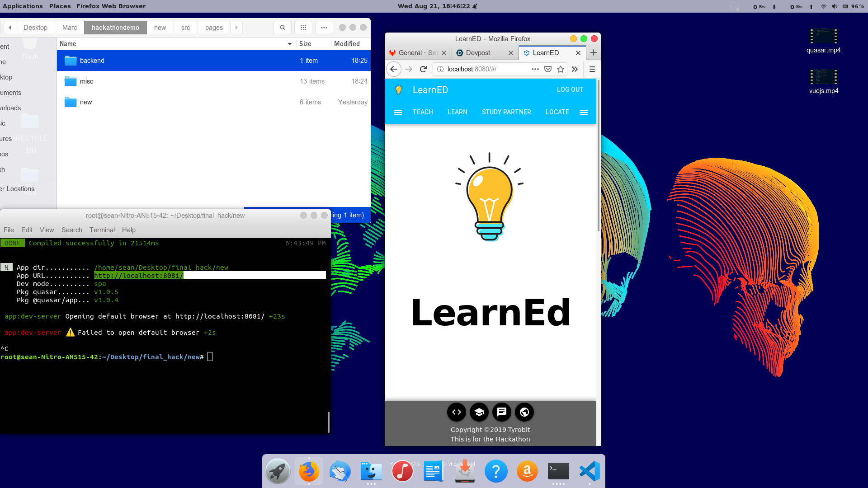The image size is (868, 488).
Task: Open the STUDY PARTNER page link
Action: [506, 112]
